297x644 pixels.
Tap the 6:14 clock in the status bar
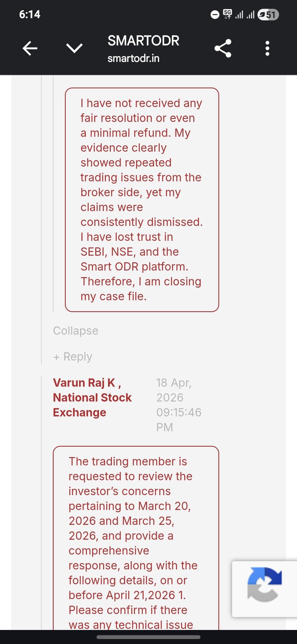click(x=30, y=14)
